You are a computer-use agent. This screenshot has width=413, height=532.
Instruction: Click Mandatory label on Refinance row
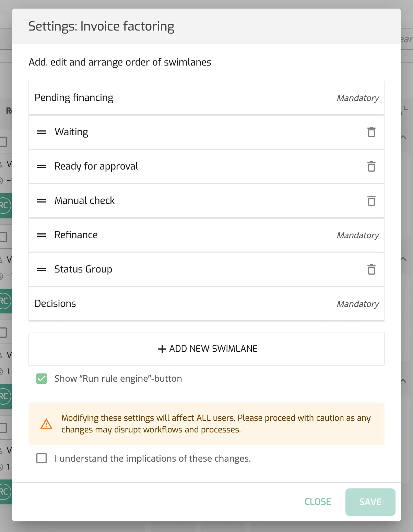click(358, 235)
